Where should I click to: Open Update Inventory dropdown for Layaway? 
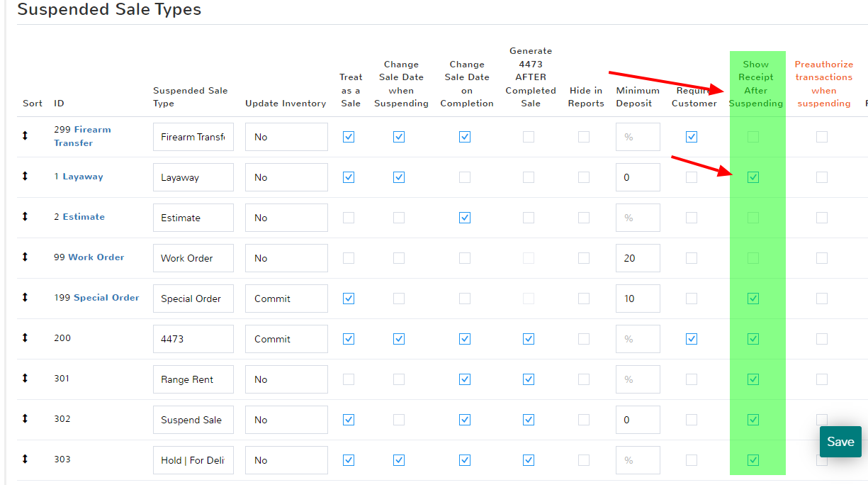(x=286, y=177)
